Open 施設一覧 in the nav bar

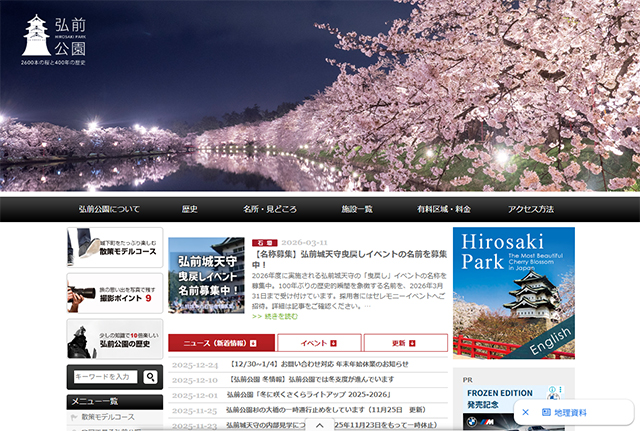pos(357,209)
